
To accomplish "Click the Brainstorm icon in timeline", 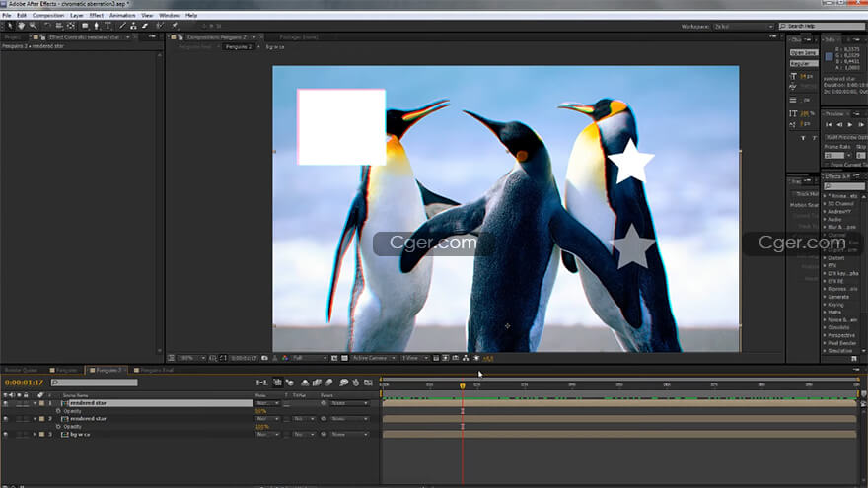I will click(343, 383).
